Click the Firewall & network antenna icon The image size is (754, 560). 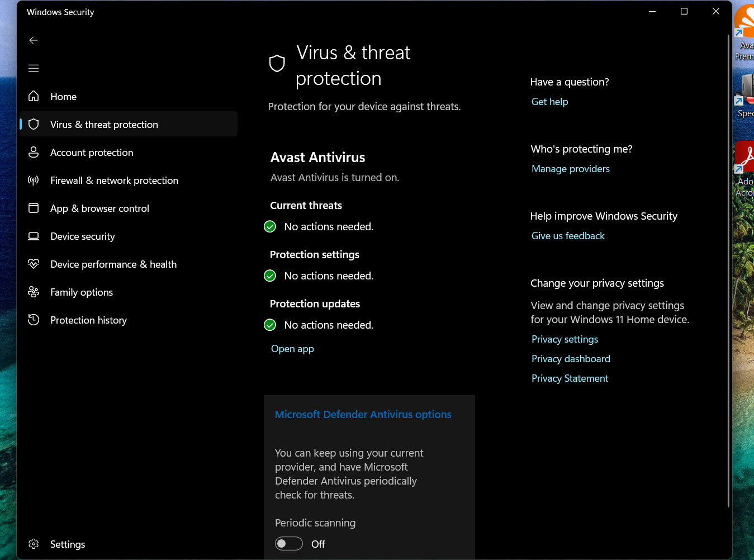(x=34, y=180)
